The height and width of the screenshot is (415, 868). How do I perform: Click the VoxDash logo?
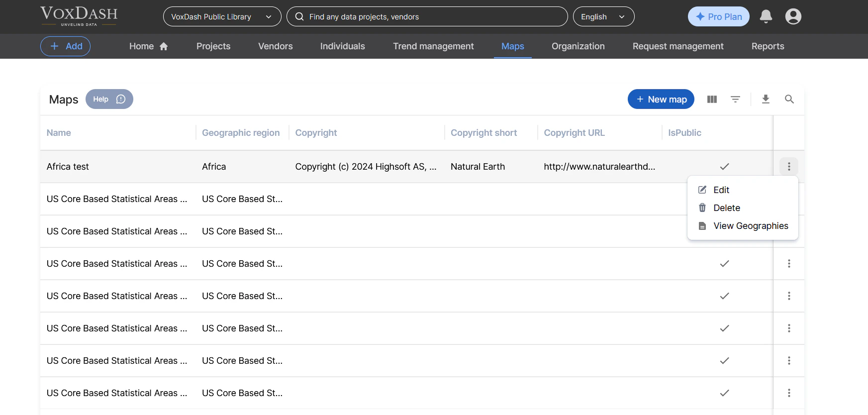[x=79, y=16]
